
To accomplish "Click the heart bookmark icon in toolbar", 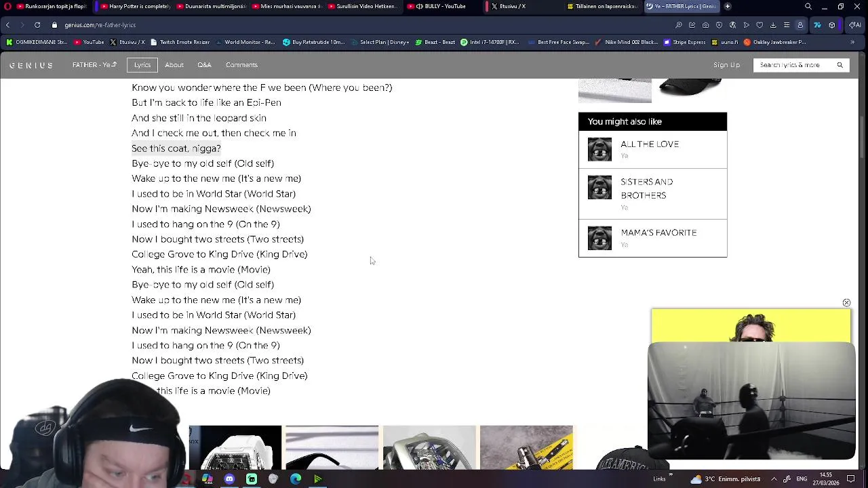I will pos(760,25).
